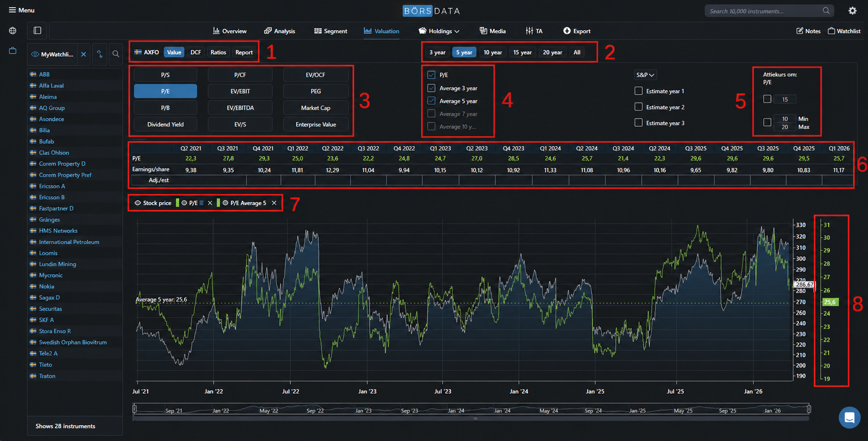Close the MyWatchlist tab with X
The image size is (868, 441).
pos(83,54)
